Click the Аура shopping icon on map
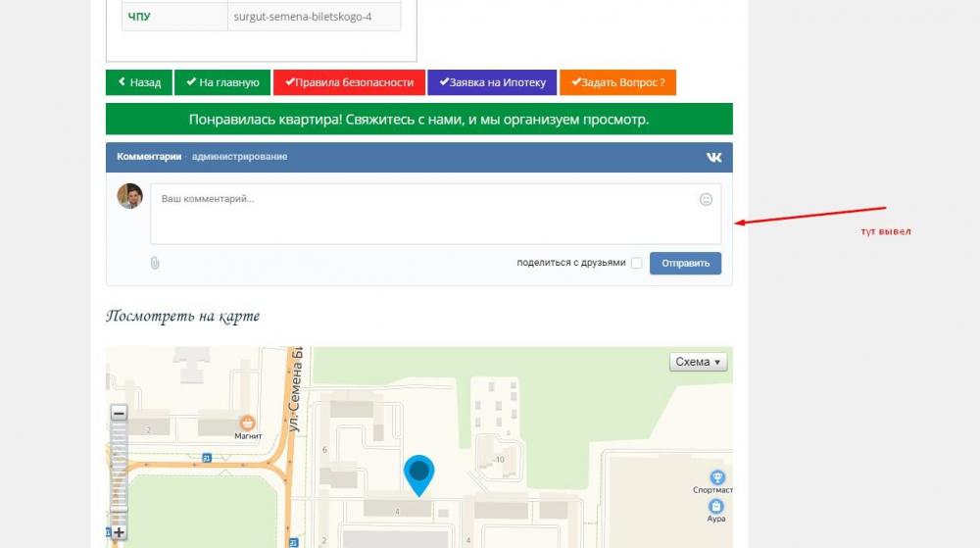This screenshot has height=548, width=980. (716, 506)
